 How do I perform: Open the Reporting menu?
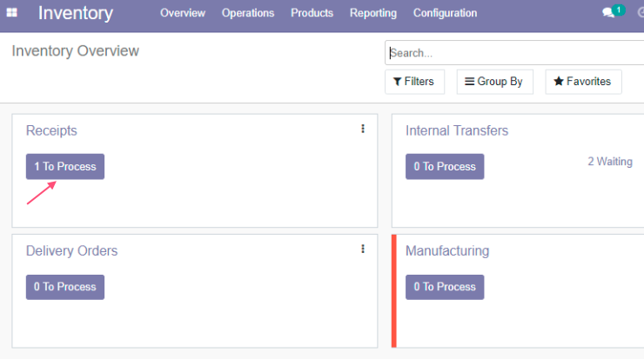coord(373,13)
